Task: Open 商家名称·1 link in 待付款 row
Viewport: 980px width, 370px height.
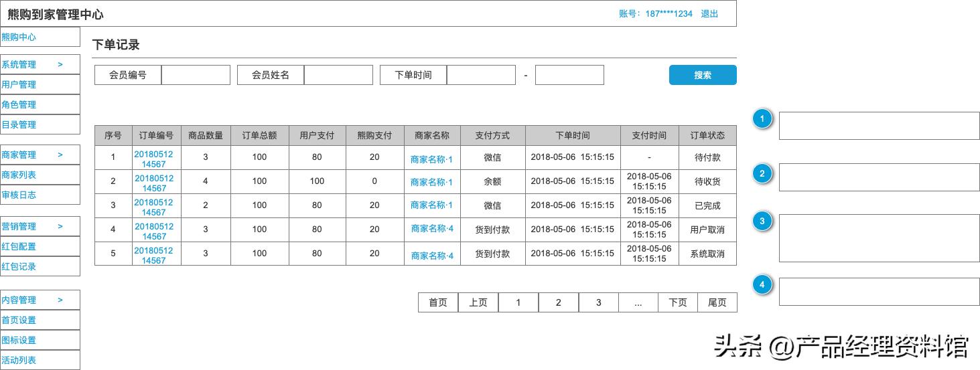Action: click(431, 159)
